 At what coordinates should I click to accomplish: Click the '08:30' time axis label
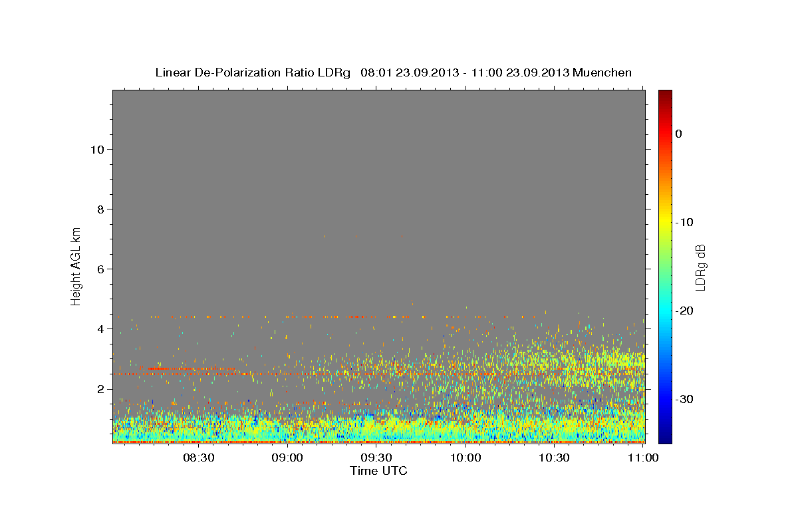[199, 458]
